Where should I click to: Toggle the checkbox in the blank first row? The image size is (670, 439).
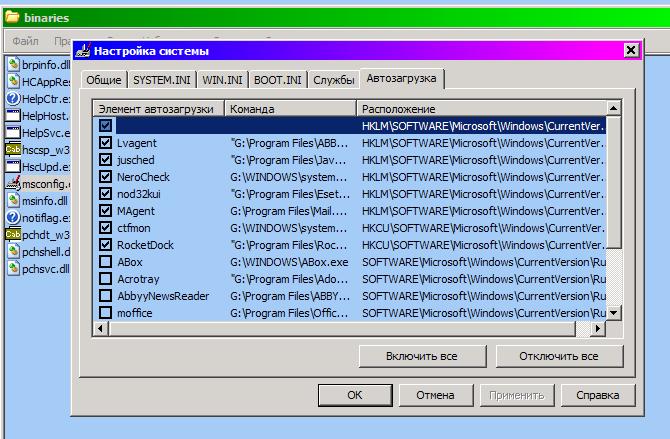point(106,125)
